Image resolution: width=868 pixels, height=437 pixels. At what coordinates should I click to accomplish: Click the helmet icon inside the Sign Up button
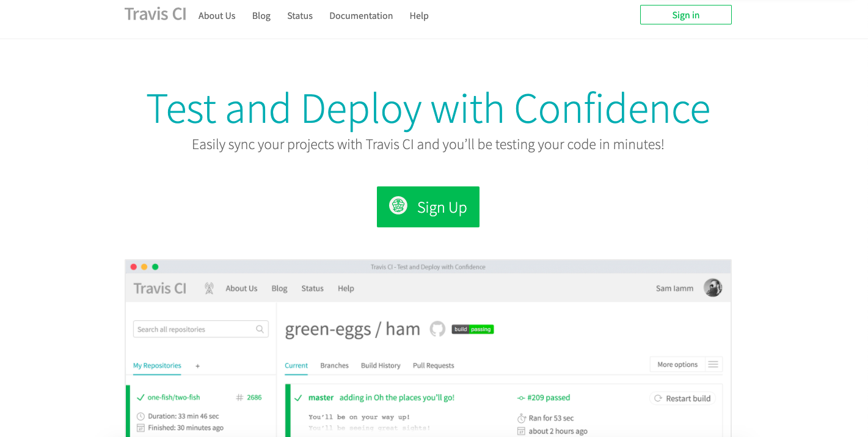click(398, 206)
